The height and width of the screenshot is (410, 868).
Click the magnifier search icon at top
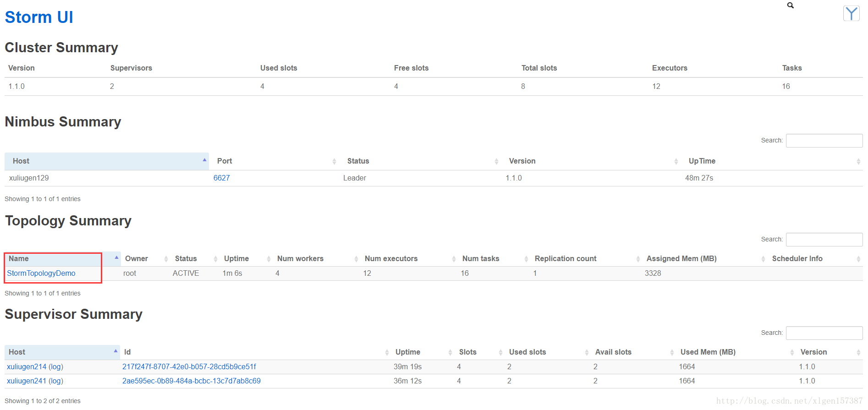790,5
